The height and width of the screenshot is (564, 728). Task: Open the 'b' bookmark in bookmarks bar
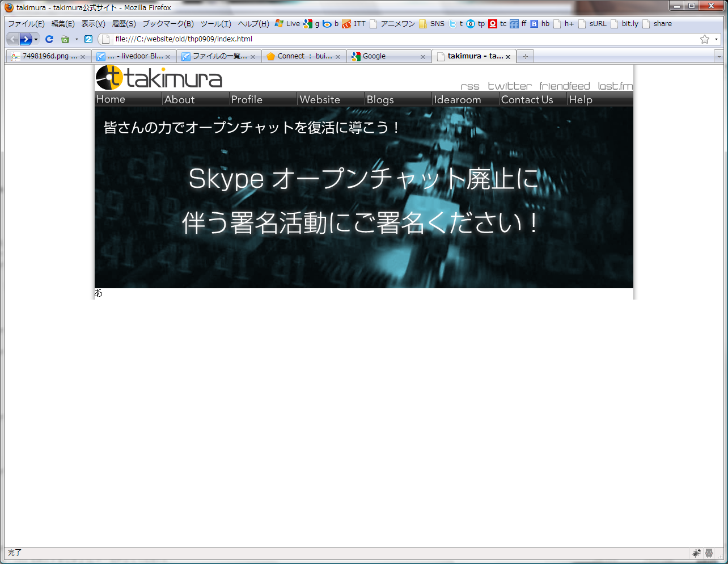click(x=331, y=24)
